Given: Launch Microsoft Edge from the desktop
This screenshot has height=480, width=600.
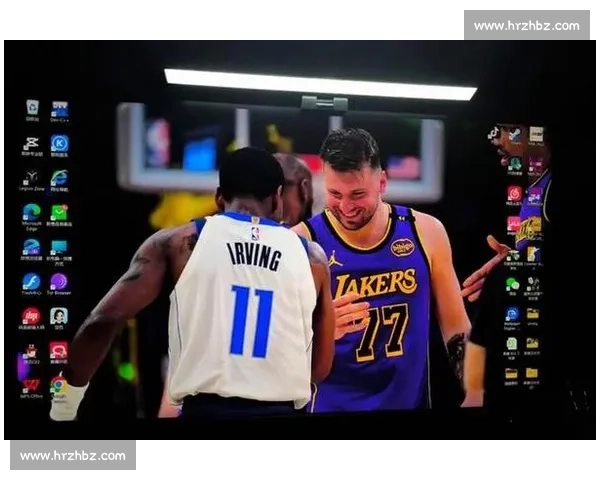Looking at the screenshot, I should pos(32,212).
